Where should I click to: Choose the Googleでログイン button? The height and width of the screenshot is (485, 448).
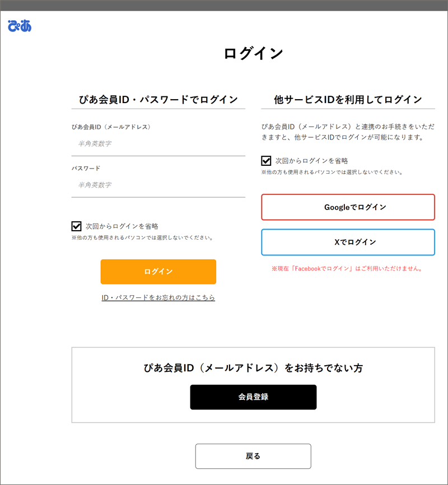[348, 207]
